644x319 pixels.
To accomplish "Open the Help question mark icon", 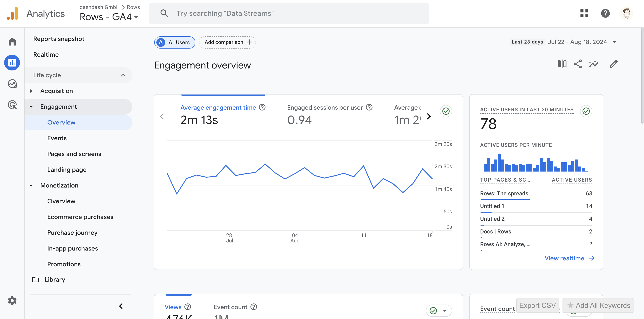I will coord(605,13).
